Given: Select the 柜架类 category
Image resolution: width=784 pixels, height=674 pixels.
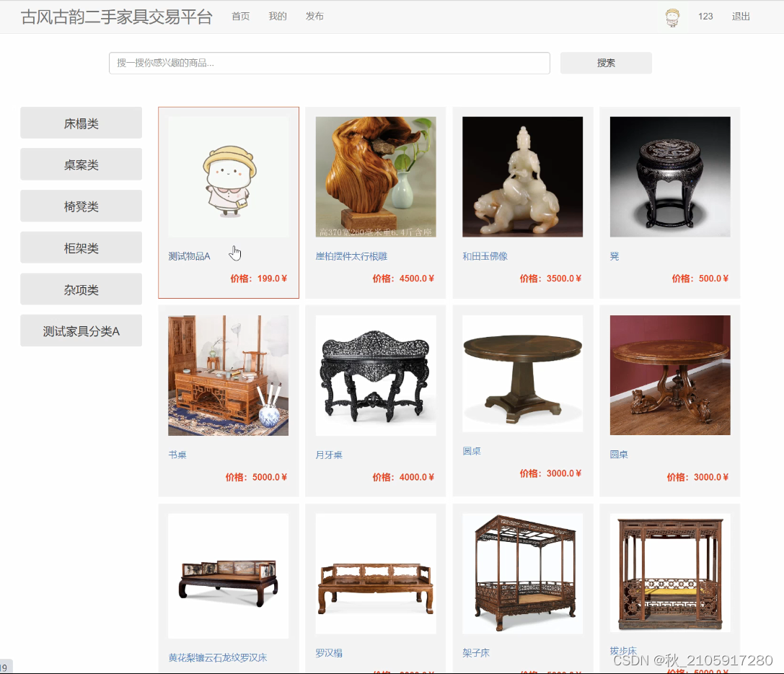Looking at the screenshot, I should [x=81, y=248].
